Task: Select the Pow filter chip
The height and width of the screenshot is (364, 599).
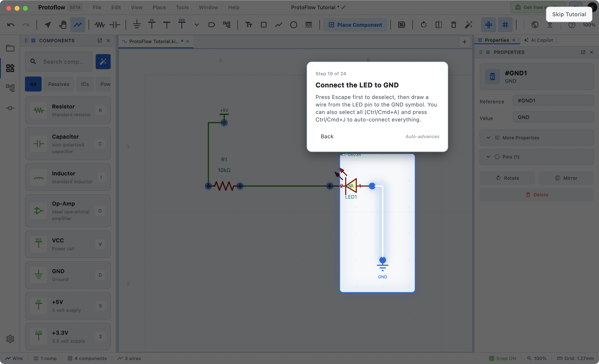Action: point(103,84)
